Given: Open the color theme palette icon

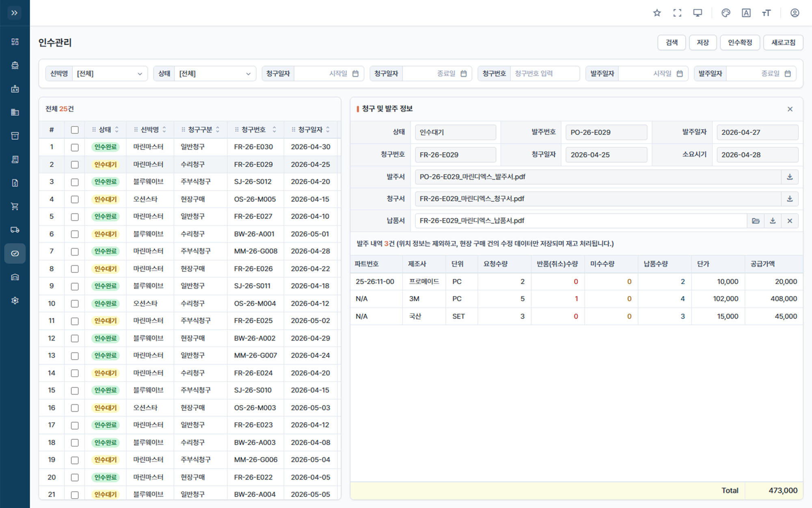Looking at the screenshot, I should coord(726,13).
